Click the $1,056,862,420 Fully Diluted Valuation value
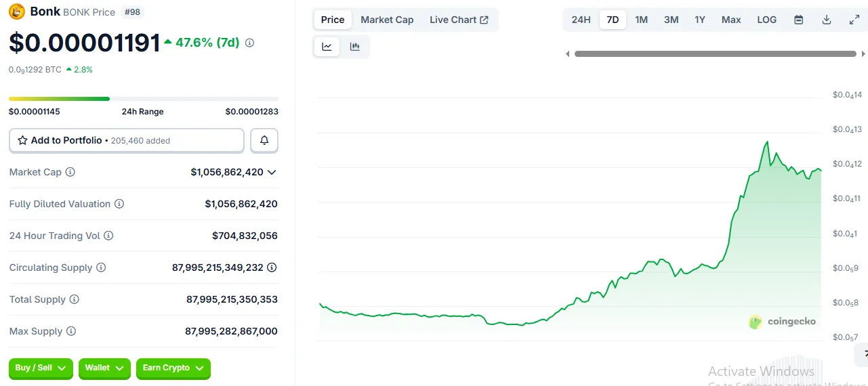The image size is (868, 386). (241, 204)
